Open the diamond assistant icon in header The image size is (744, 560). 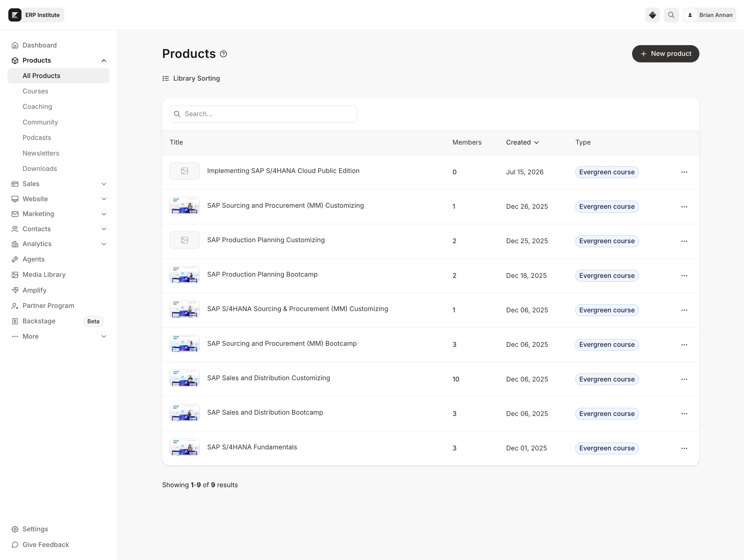tap(652, 15)
